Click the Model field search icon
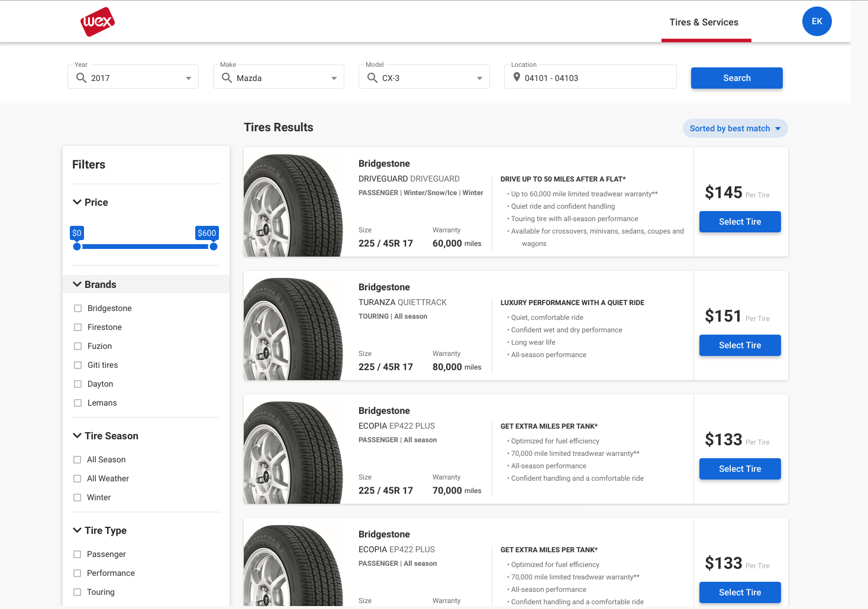 pos(372,77)
